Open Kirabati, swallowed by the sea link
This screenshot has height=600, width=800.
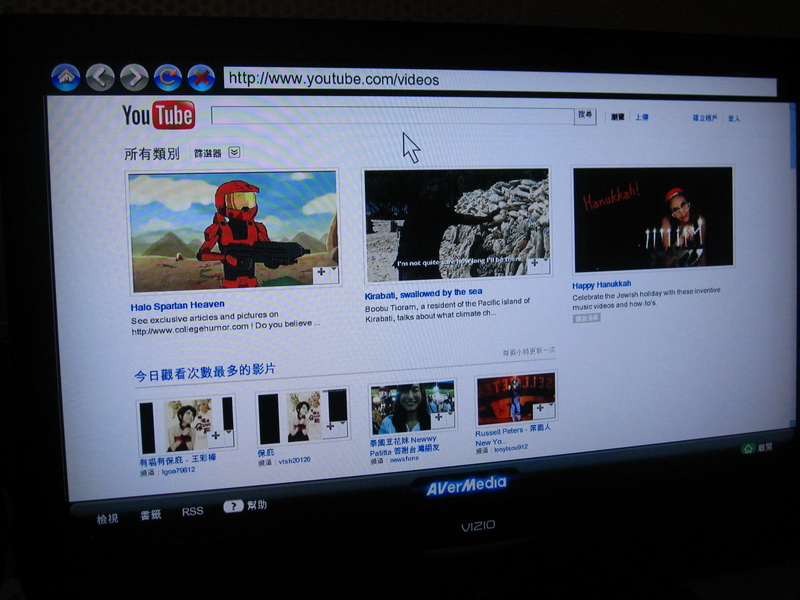coord(423,294)
